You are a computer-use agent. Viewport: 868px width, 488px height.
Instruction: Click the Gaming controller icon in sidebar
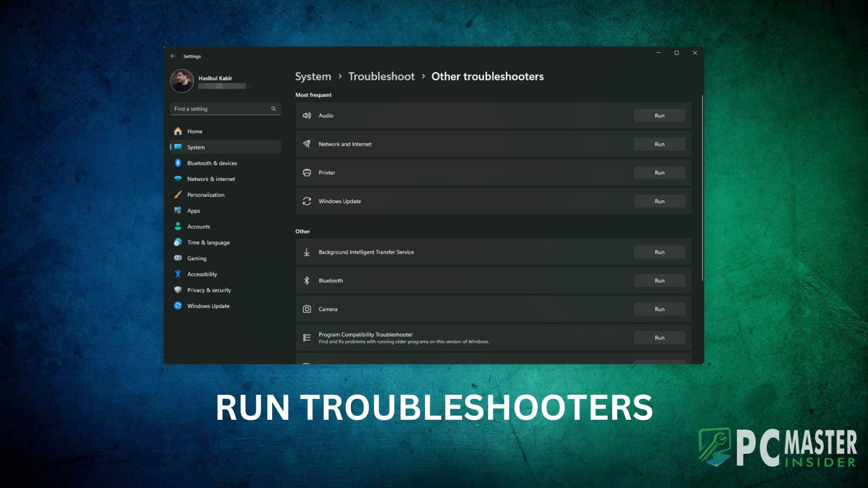click(178, 258)
